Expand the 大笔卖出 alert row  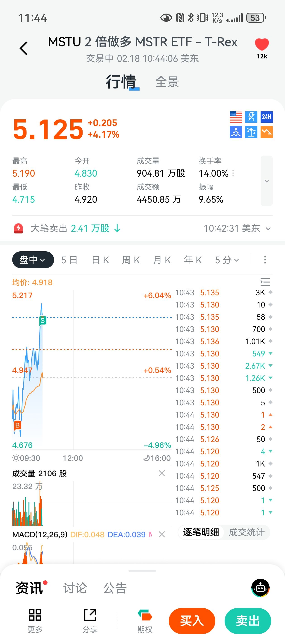click(268, 228)
